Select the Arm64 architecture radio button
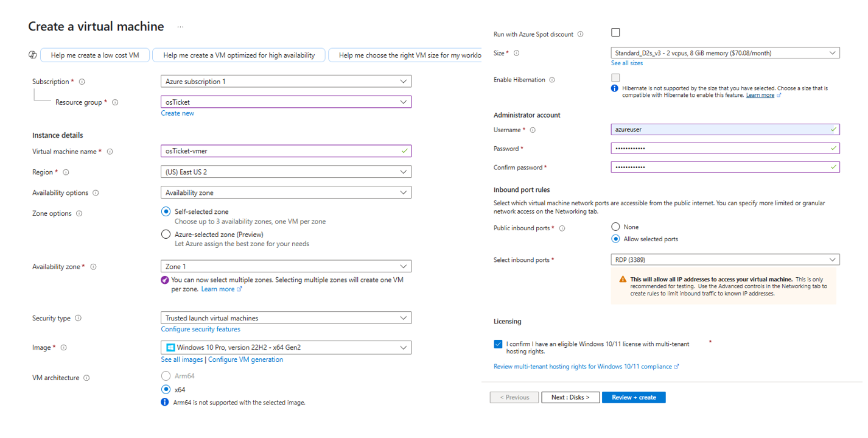Image resolution: width=868 pixels, height=438 pixels. pyautogui.click(x=166, y=376)
